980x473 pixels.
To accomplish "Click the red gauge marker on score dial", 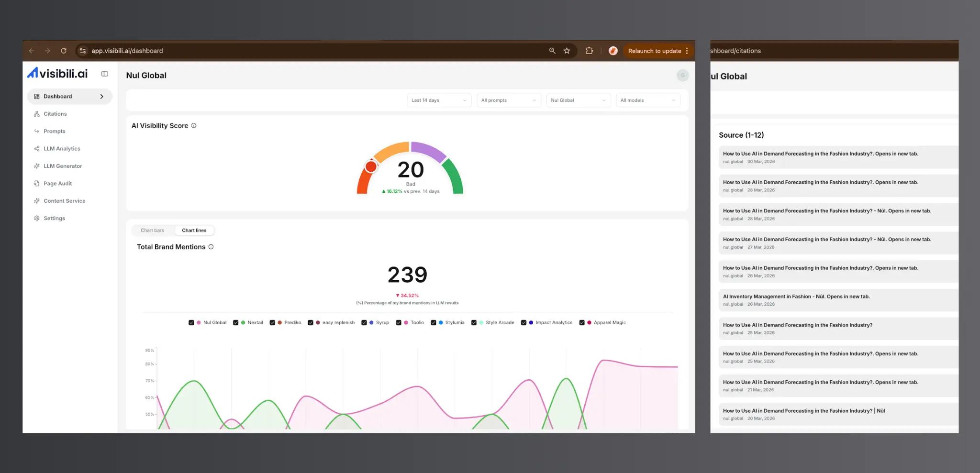I will point(371,166).
